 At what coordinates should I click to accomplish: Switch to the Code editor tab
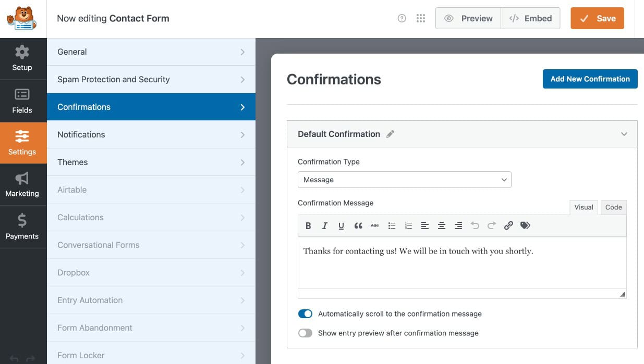point(613,207)
